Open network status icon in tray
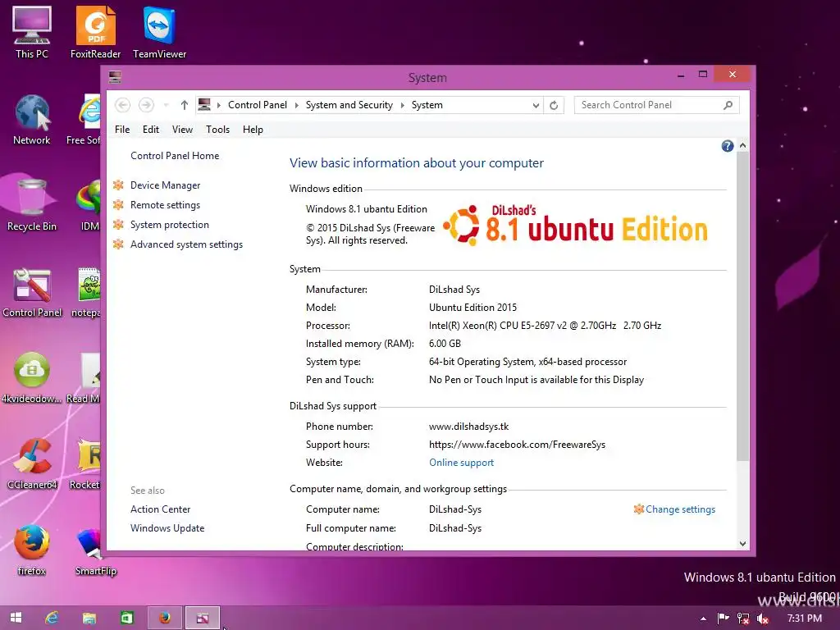This screenshot has height=630, width=840. point(743,619)
